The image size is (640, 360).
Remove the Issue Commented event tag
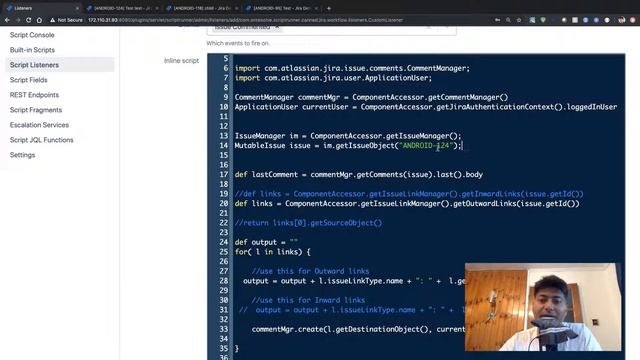277,27
